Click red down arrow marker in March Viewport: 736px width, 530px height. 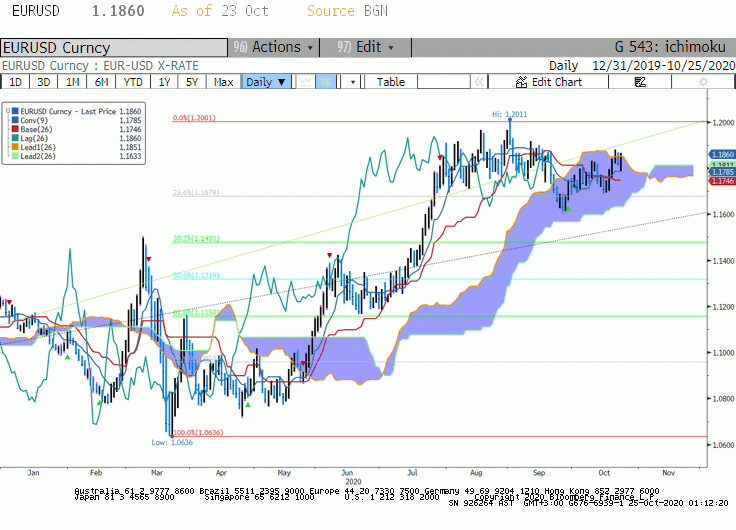point(149,259)
